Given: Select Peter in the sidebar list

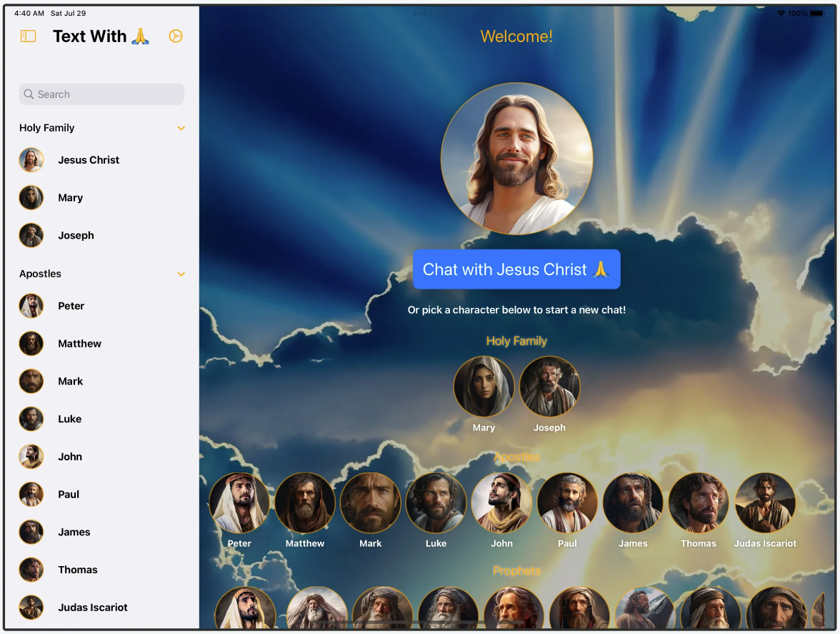Looking at the screenshot, I should [101, 306].
